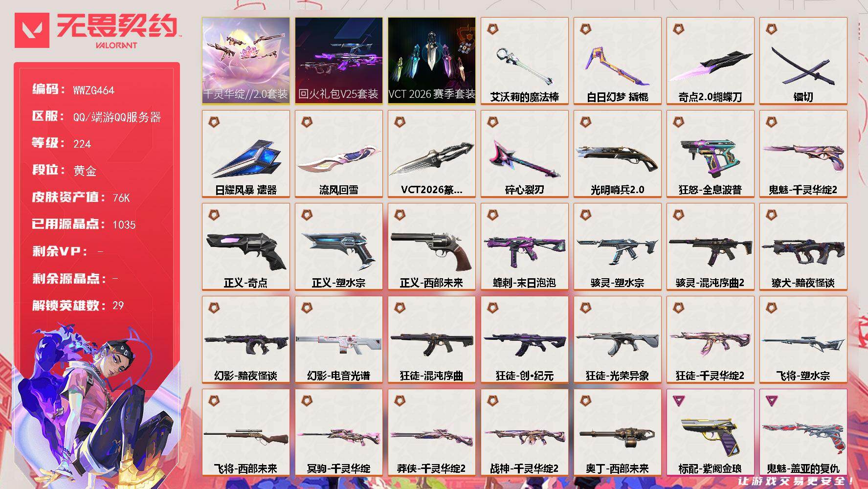Click the account code WWZG464 text
This screenshot has width=868, height=489.
click(94, 90)
